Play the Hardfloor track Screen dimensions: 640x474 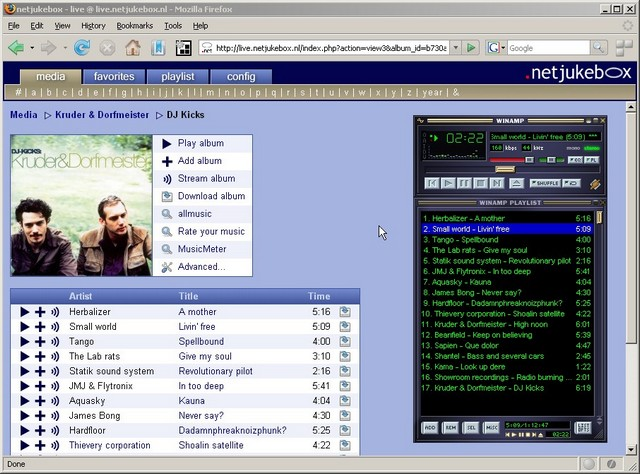(x=24, y=431)
